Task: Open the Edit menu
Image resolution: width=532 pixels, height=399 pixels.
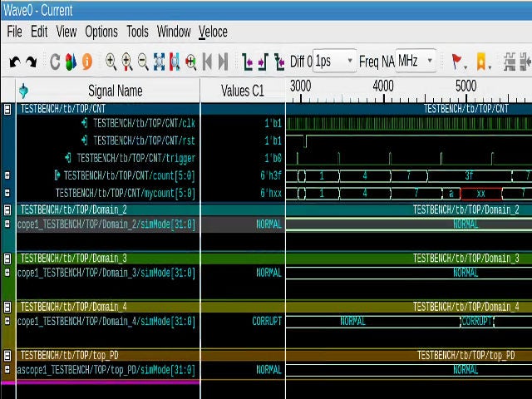Action: point(39,32)
